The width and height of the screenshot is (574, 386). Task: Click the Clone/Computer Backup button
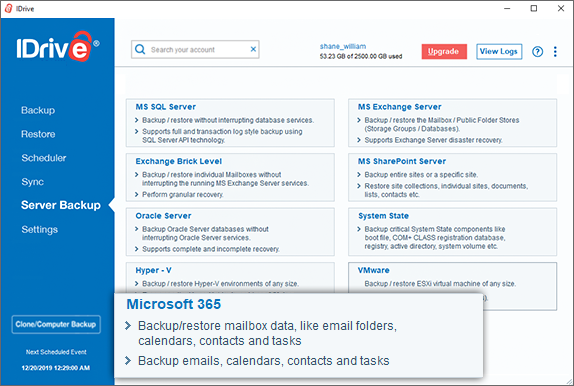click(x=56, y=324)
